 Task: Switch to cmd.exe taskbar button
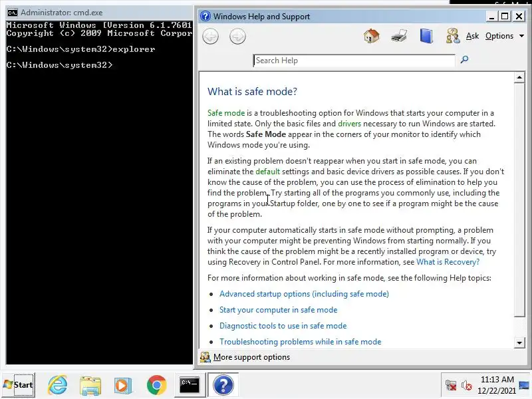(x=190, y=385)
